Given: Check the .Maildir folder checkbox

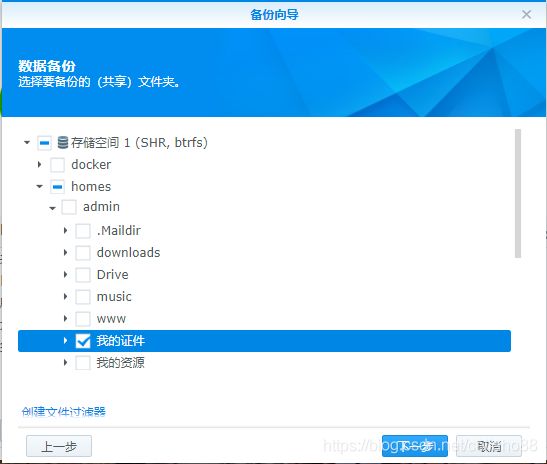Looking at the screenshot, I should (x=83, y=231).
